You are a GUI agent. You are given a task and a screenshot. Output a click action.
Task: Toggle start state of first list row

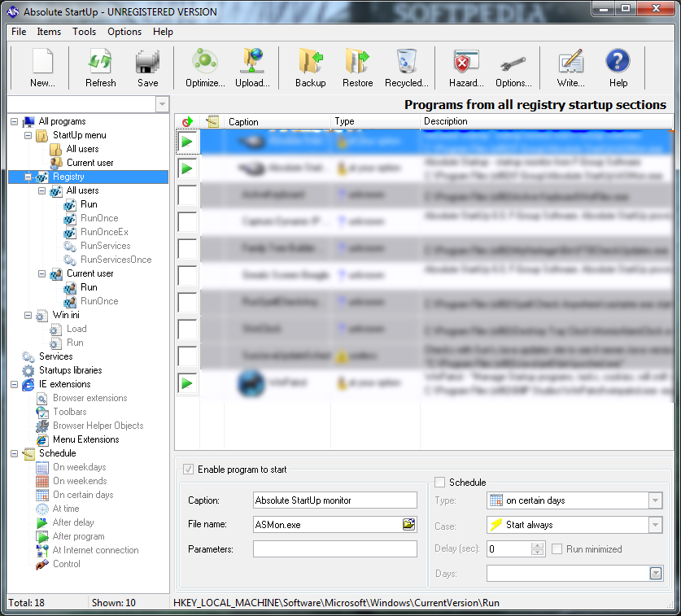[x=188, y=142]
